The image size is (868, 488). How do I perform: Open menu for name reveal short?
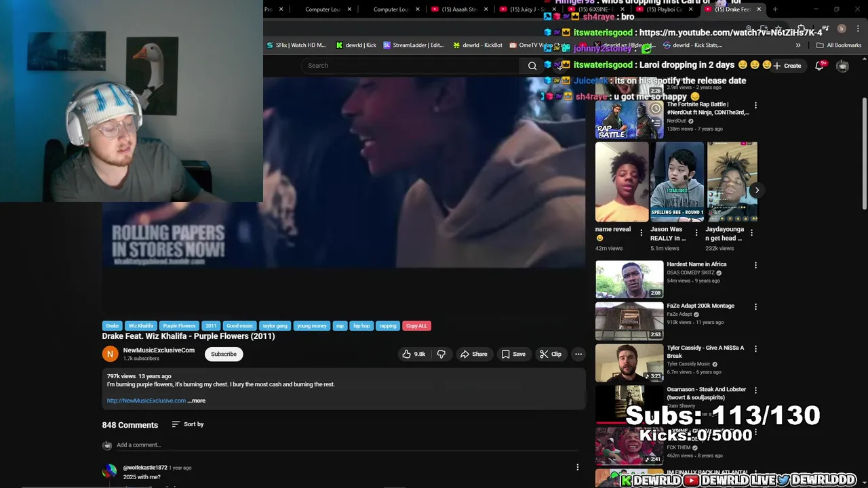tap(641, 232)
